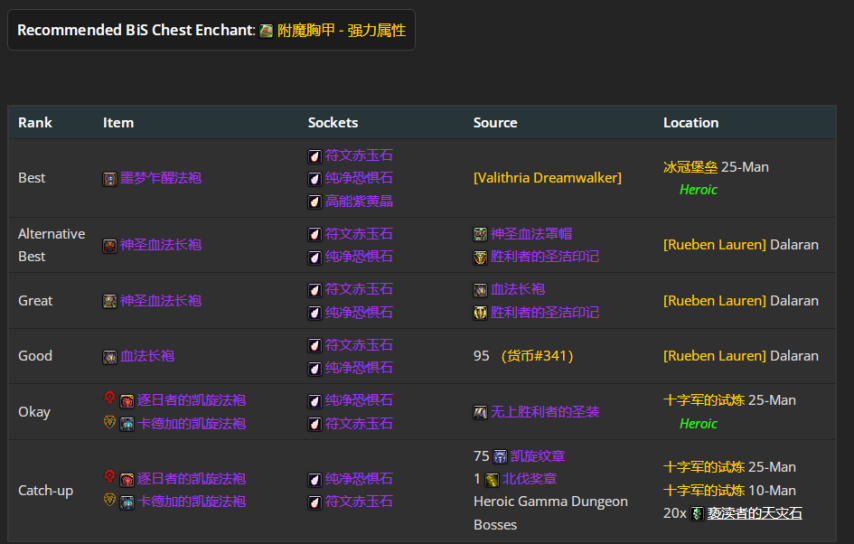Open the 附魔胸甲 - 强力属性 enchant link
Image resolution: width=854 pixels, height=544 pixels.
pyautogui.click(x=341, y=31)
